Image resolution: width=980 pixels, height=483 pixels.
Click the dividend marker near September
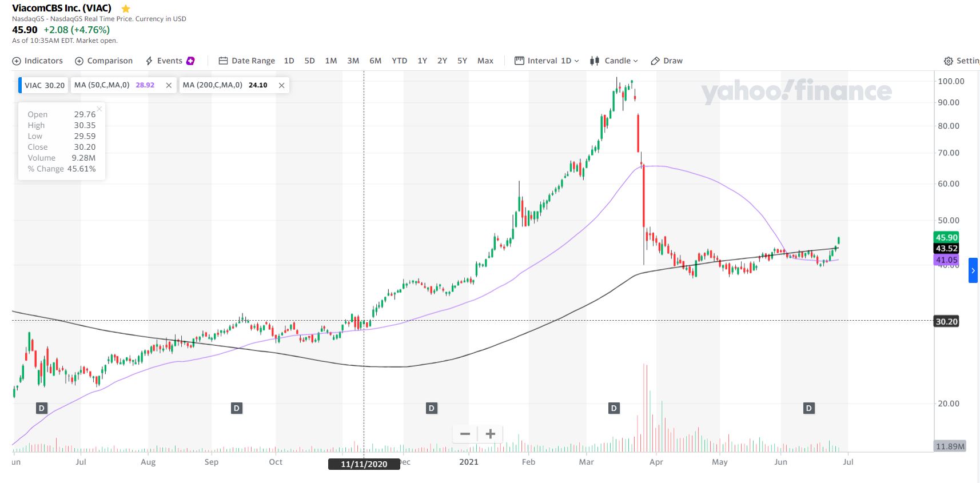[237, 408]
